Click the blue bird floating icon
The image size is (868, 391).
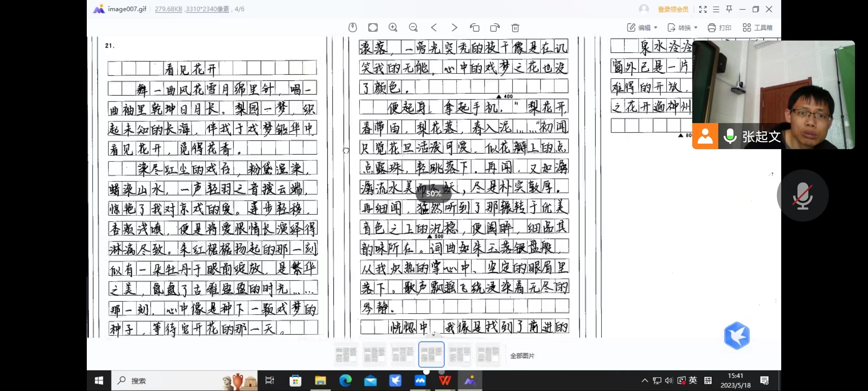coord(737,336)
